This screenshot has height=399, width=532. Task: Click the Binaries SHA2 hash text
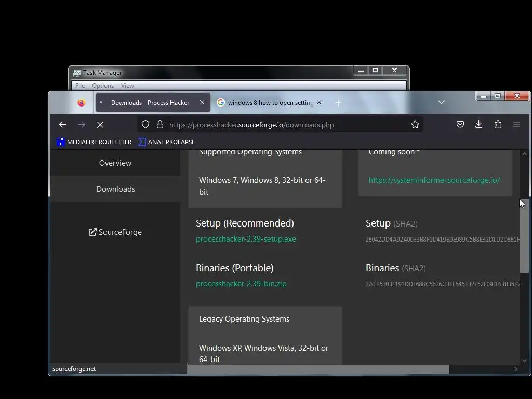[443, 284]
